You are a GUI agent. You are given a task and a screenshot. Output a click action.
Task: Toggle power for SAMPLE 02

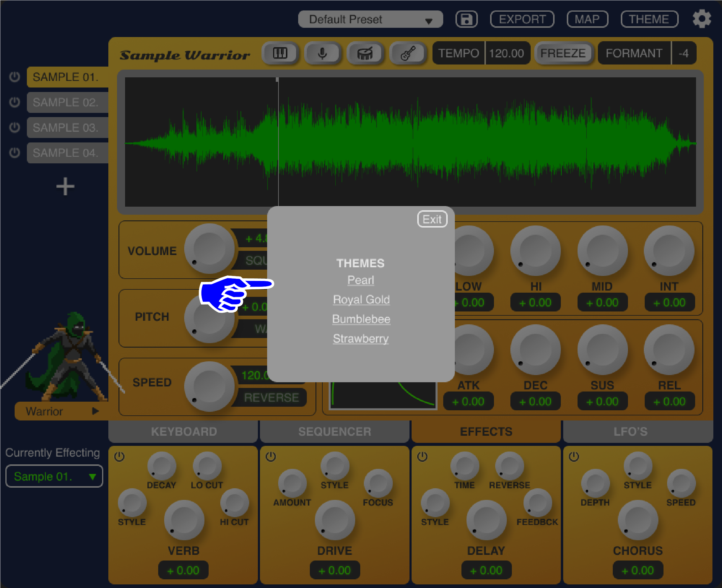click(15, 102)
